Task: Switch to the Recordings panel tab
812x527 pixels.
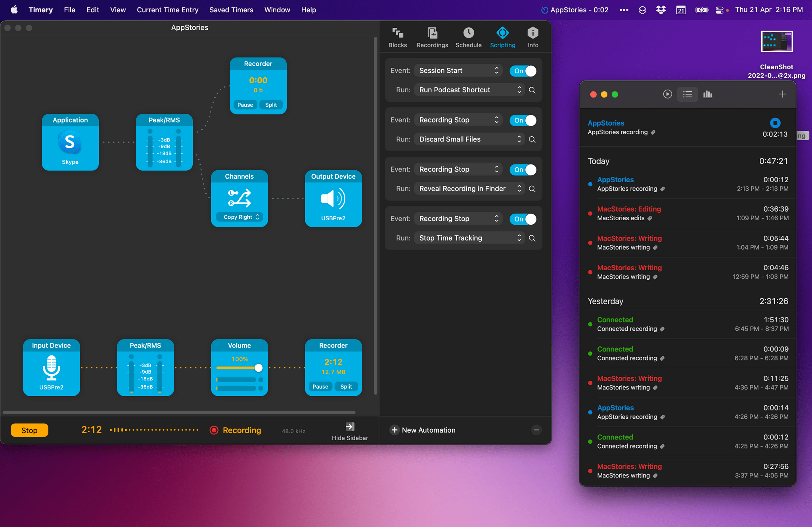Action: [x=433, y=37]
